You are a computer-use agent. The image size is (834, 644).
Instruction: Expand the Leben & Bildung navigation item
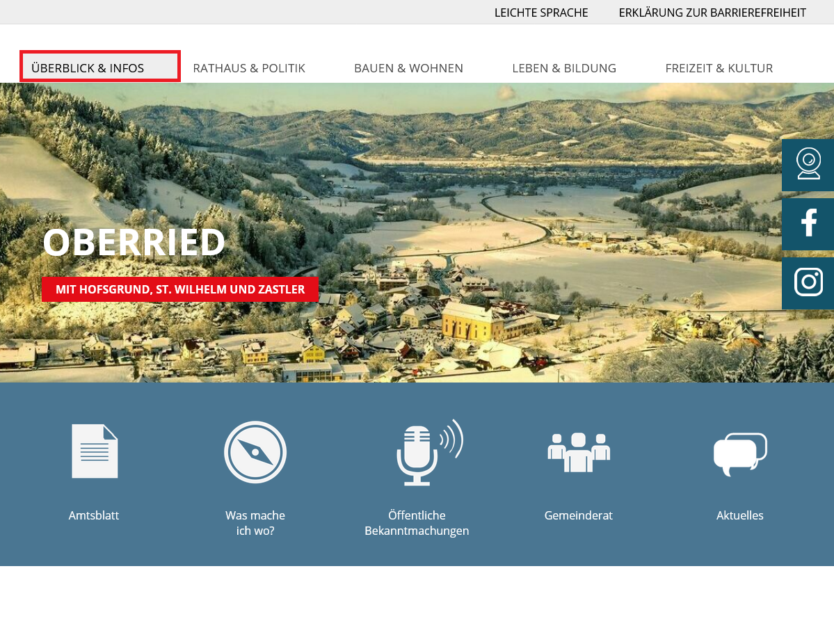point(564,68)
